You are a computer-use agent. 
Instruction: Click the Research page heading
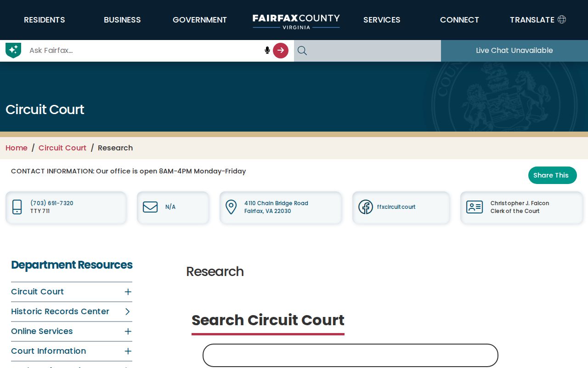click(x=215, y=271)
